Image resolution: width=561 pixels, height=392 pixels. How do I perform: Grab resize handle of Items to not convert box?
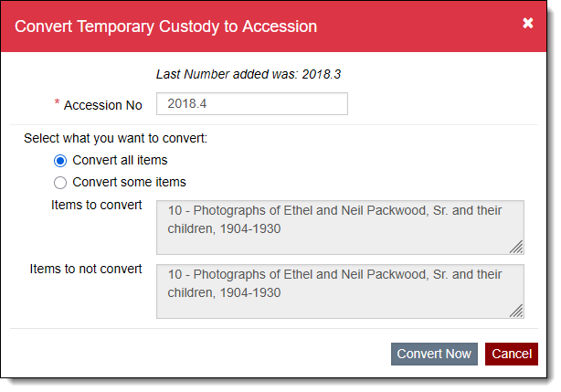point(517,311)
